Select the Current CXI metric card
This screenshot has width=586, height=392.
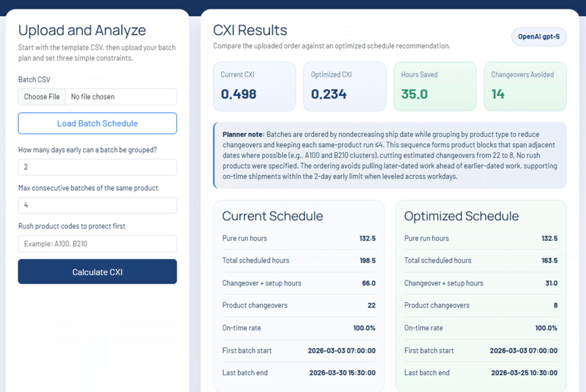click(x=254, y=87)
